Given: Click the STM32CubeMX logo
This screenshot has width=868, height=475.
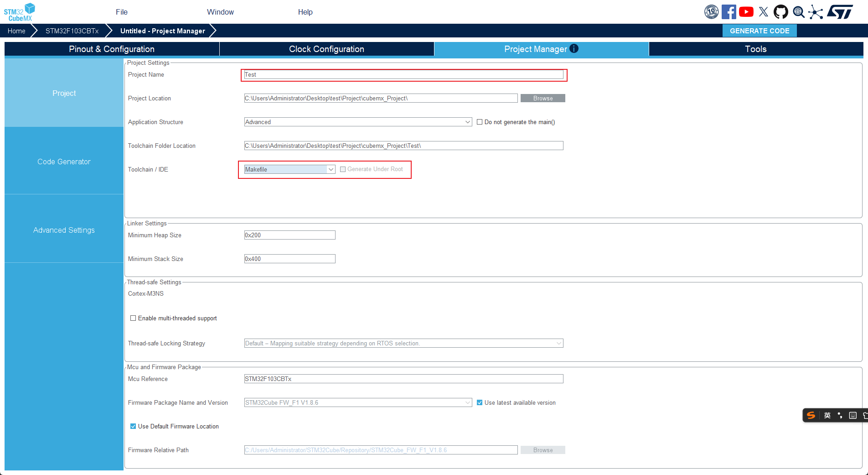Looking at the screenshot, I should [20, 12].
